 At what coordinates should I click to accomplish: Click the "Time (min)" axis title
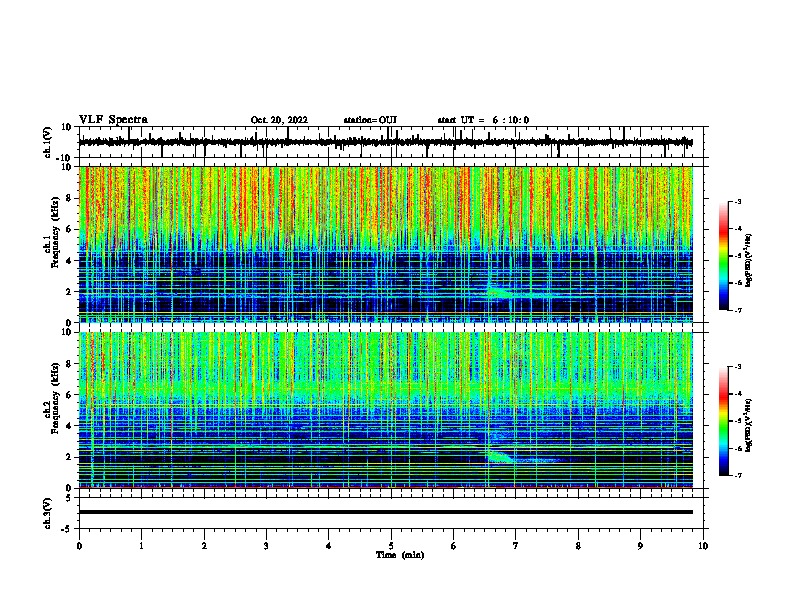(x=400, y=555)
